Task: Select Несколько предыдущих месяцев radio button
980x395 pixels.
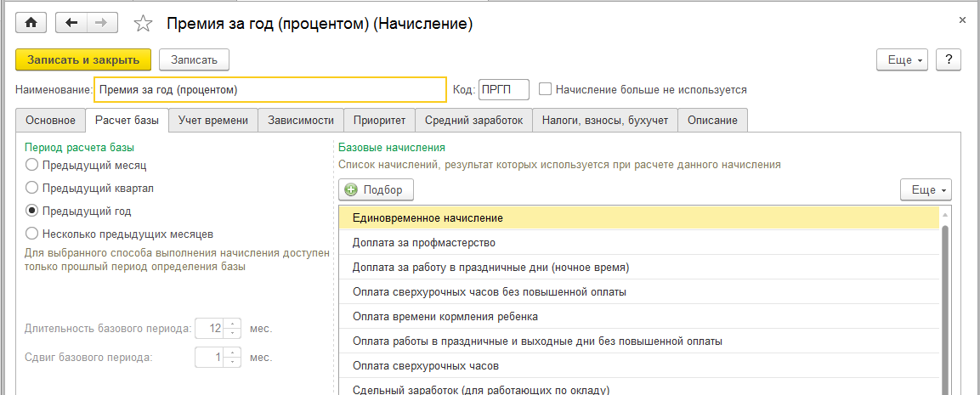Action: point(32,233)
